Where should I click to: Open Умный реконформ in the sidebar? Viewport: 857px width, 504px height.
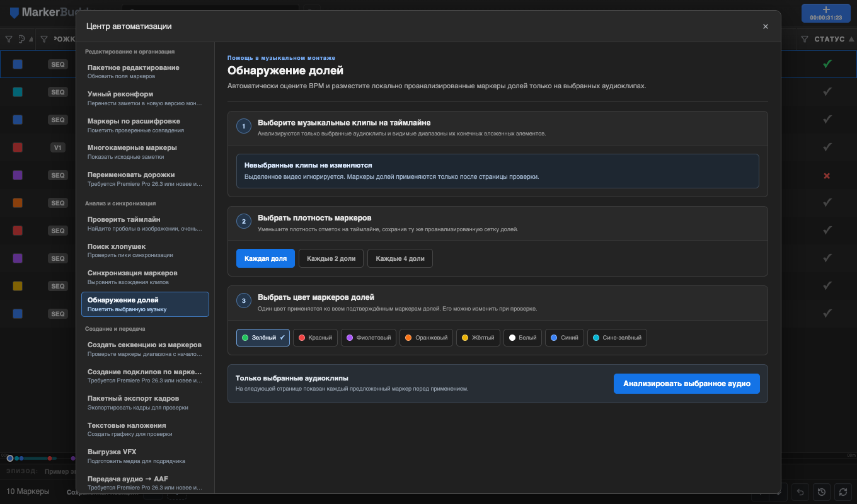145,98
